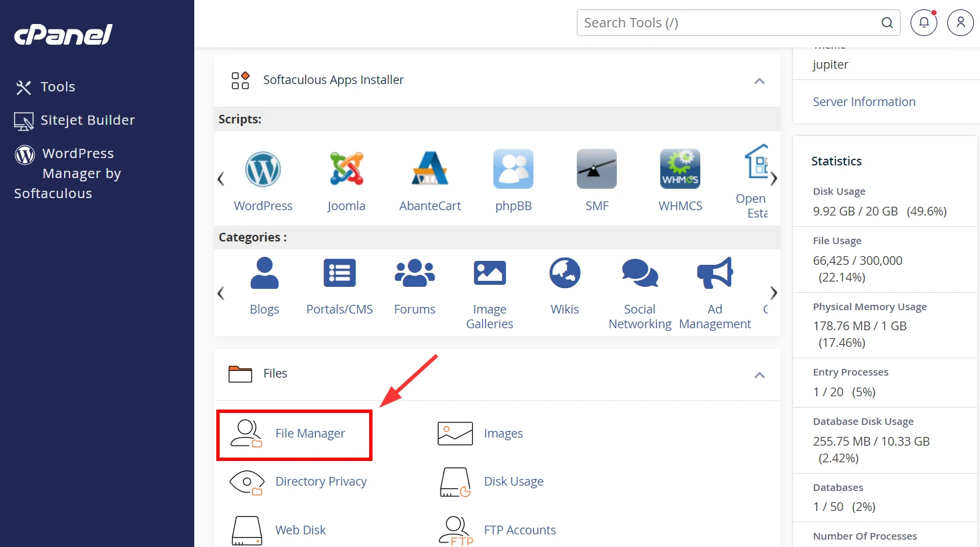Open FTP Accounts
Viewport: 980px width, 547px height.
(520, 530)
